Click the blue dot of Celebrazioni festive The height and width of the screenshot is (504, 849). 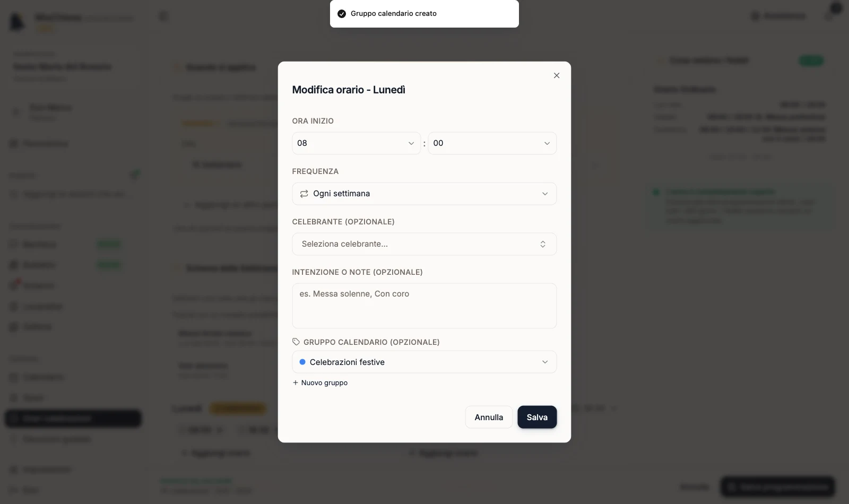click(302, 362)
